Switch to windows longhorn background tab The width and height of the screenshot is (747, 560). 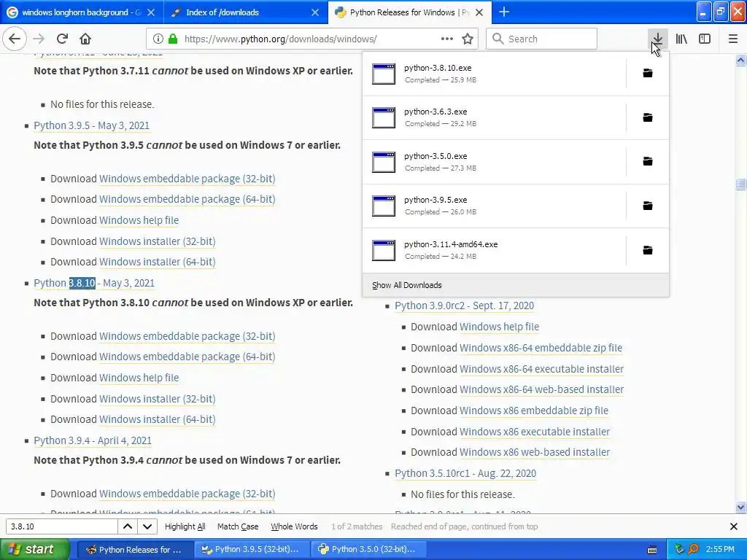pos(82,12)
